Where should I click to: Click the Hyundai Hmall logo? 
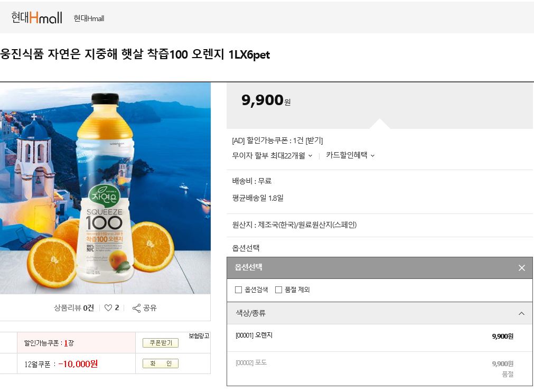click(x=37, y=18)
